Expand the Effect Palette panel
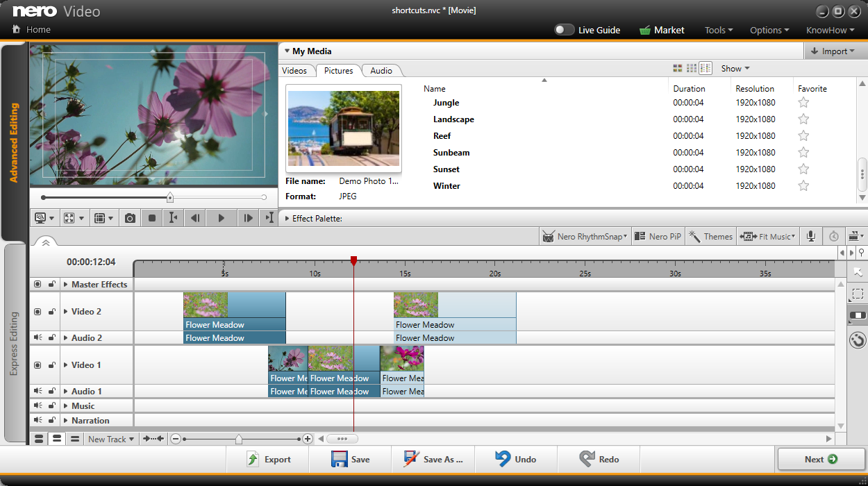 point(287,219)
